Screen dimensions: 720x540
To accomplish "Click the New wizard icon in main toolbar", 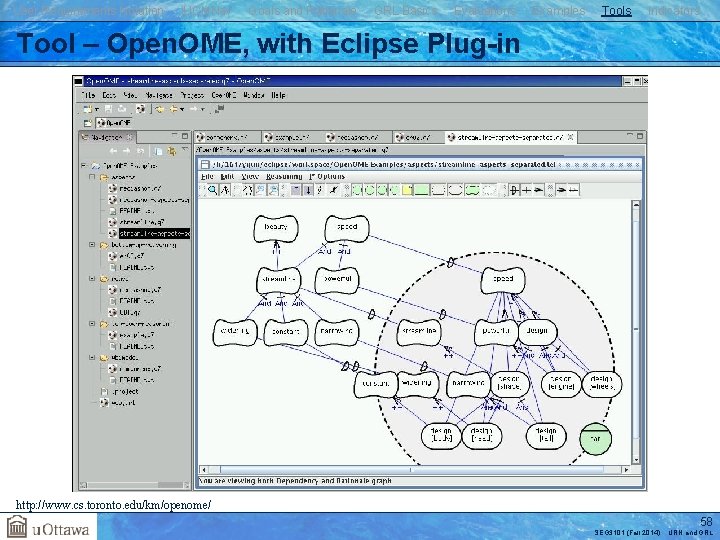I will [88, 109].
